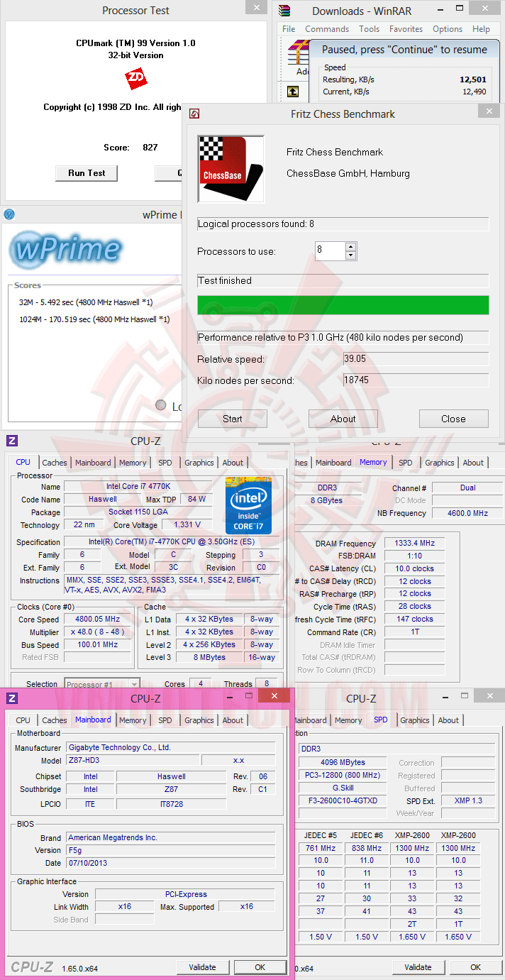The height and width of the screenshot is (980, 505).
Task: Open WinRAR Commands menu
Action: click(327, 29)
